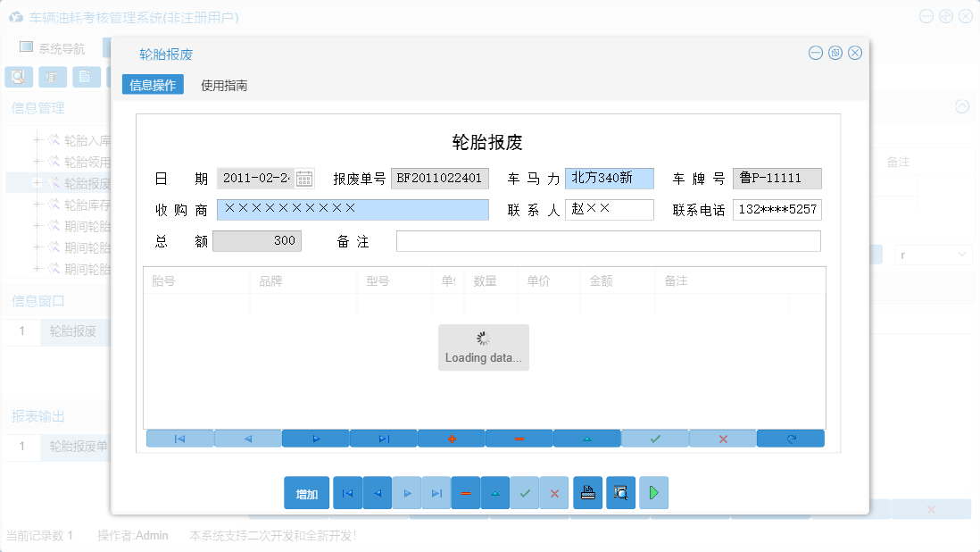
Task: Click the confirm checkmark in the grid navigator
Action: (654, 438)
